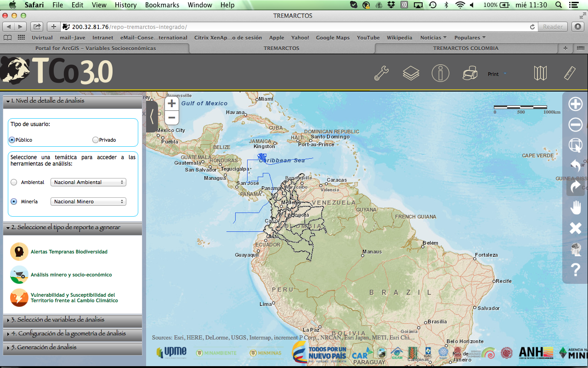Select the Público user type radio
The height and width of the screenshot is (368, 588).
pos(12,140)
